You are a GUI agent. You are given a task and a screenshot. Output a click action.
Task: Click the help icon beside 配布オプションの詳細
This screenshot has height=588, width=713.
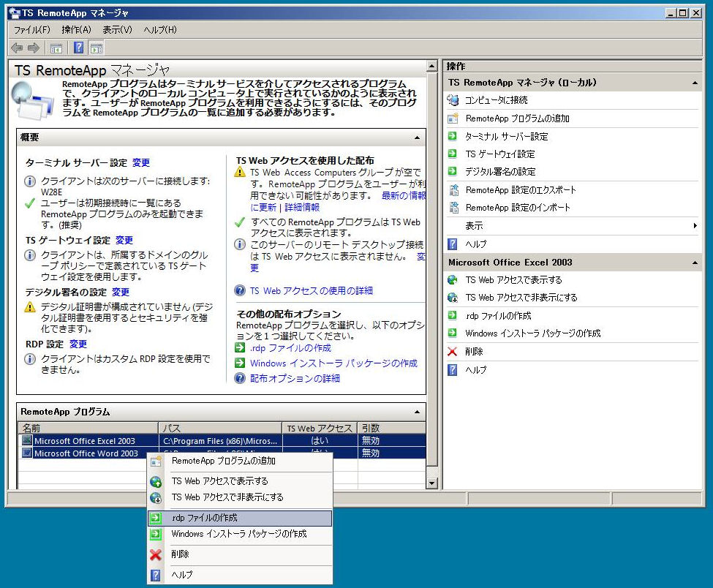tap(240, 378)
